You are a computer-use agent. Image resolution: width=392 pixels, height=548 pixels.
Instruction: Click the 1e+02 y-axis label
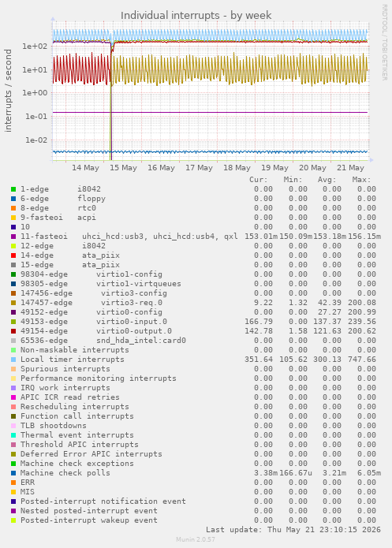(x=35, y=47)
